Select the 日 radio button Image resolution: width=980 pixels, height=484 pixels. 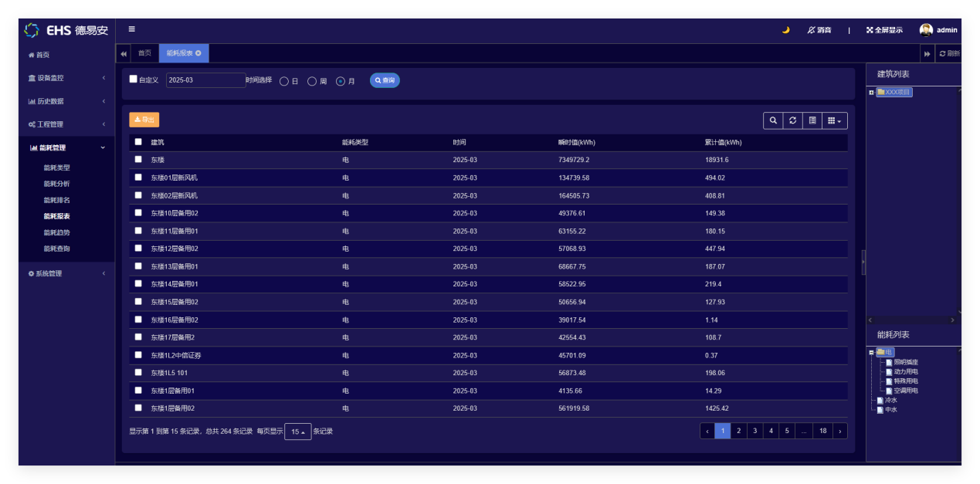284,81
